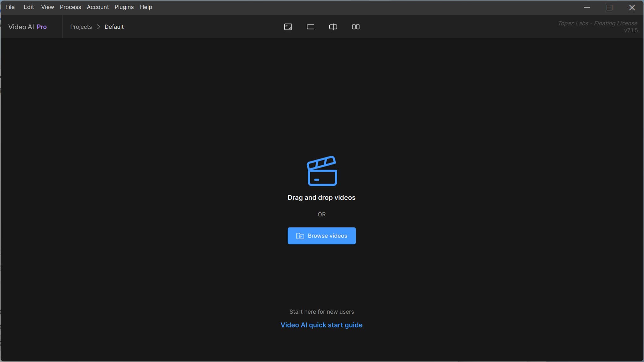Minimize the Video AI window
The image size is (644, 362).
tap(587, 8)
